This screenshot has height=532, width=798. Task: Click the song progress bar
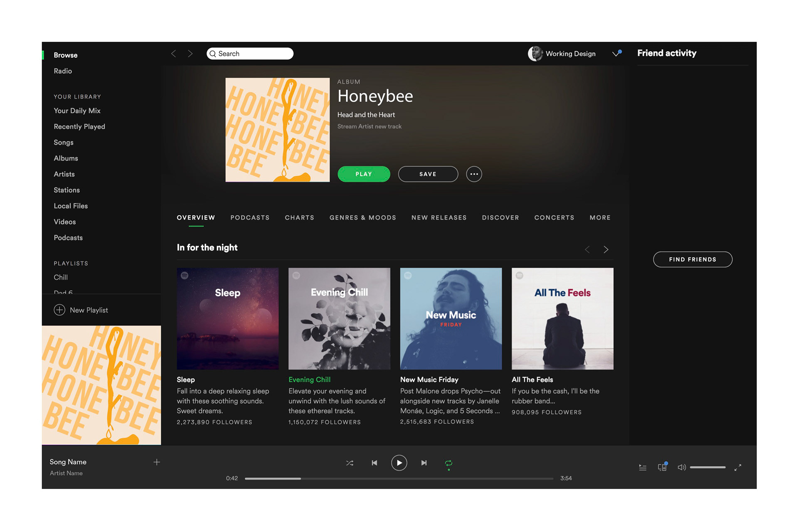(399, 479)
